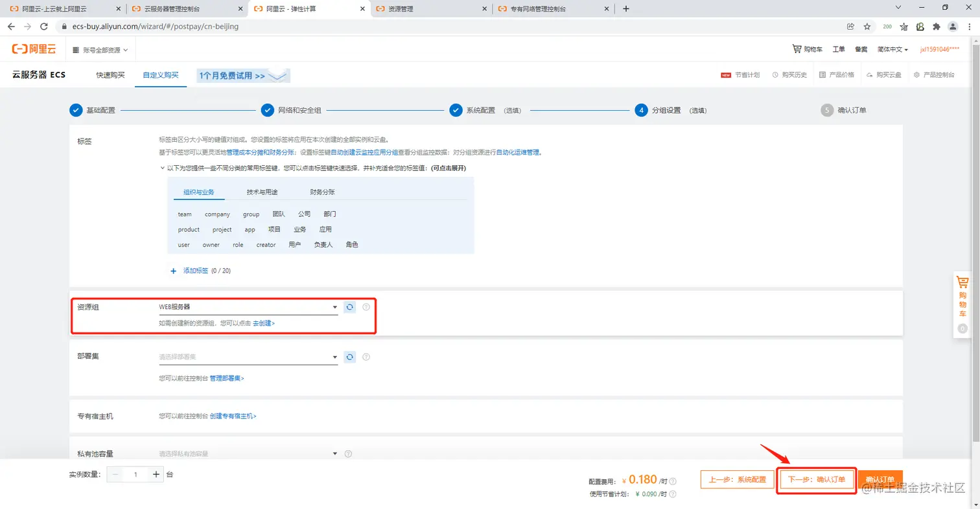This screenshot has height=509, width=980.
Task: Decrease instance quantity with minus button
Action: 116,475
